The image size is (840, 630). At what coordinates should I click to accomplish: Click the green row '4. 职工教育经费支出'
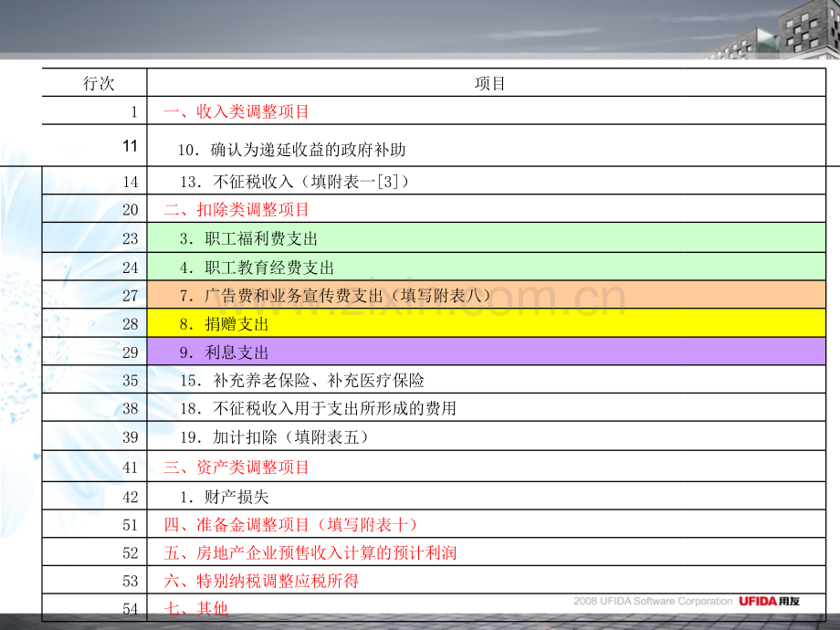click(487, 267)
